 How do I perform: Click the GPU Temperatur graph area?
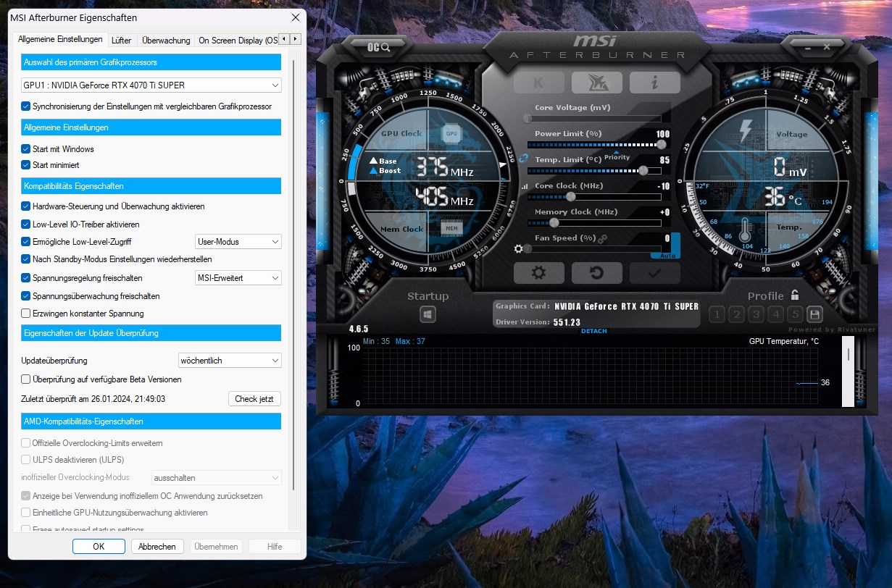591,376
